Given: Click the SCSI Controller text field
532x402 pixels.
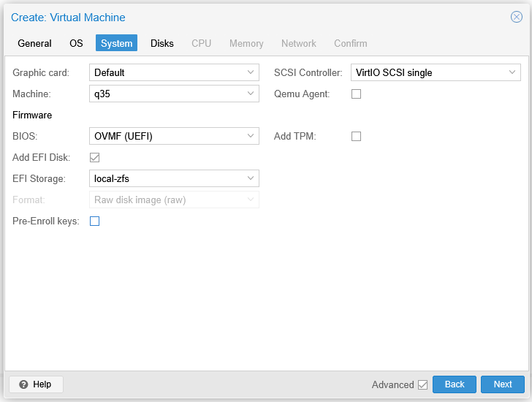Looking at the screenshot, I should 427,72.
